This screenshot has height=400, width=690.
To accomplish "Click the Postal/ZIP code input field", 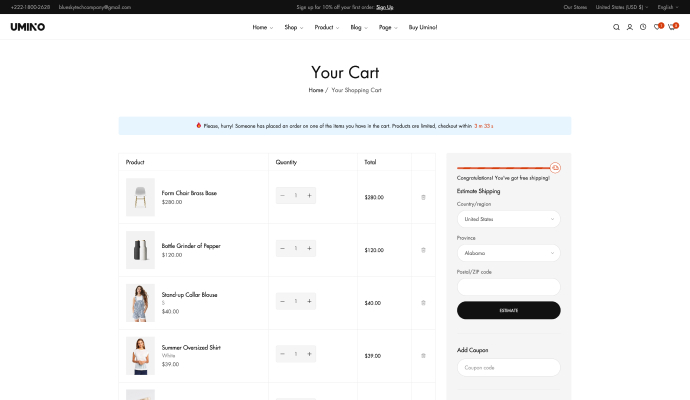I will (509, 287).
